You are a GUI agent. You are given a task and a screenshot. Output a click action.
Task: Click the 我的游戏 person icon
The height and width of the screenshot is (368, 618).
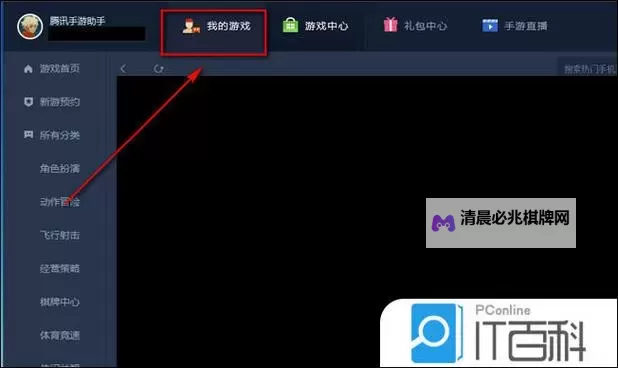191,26
